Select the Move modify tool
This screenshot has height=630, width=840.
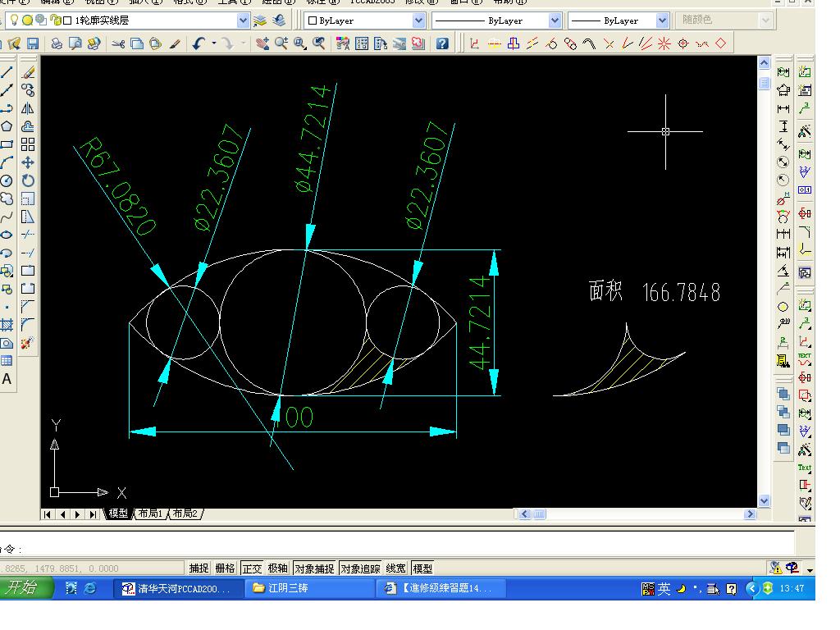[28, 162]
